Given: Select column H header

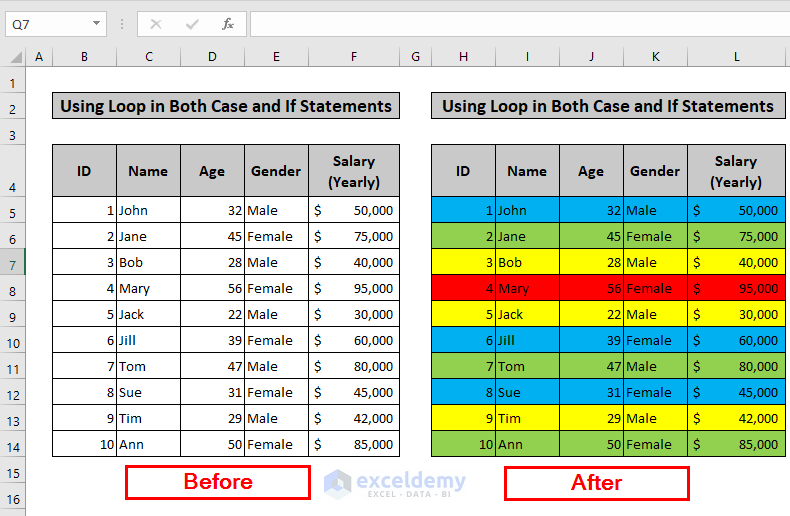Looking at the screenshot, I should click(x=463, y=57).
